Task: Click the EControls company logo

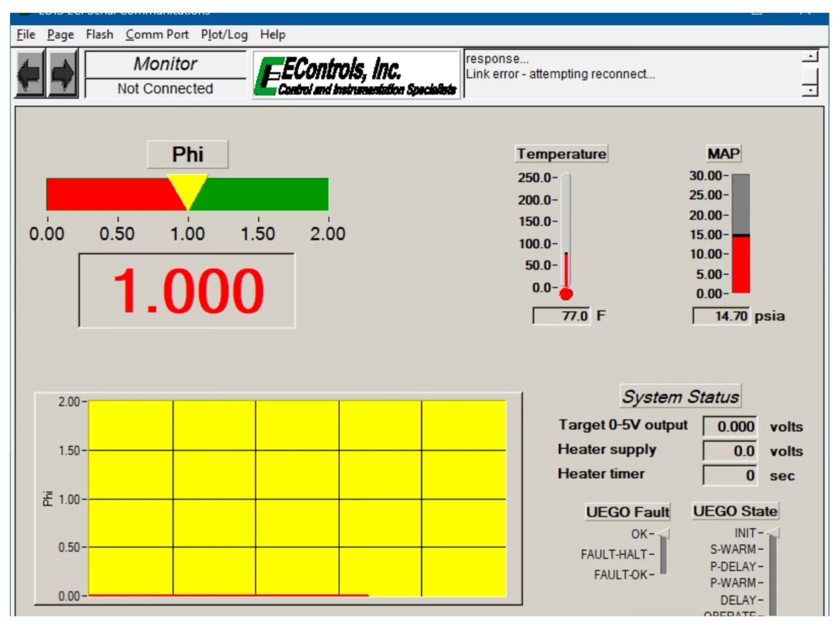Action: tap(356, 75)
